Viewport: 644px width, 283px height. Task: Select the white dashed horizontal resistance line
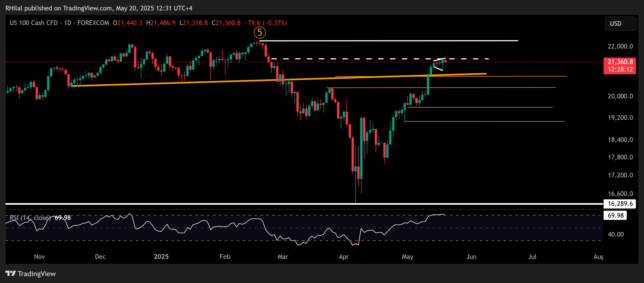pos(380,59)
